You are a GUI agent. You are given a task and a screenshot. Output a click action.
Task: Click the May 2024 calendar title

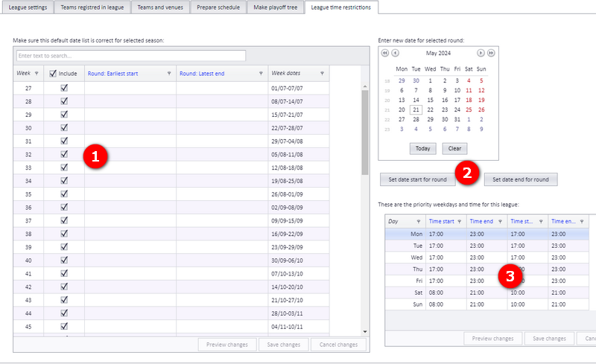click(438, 53)
